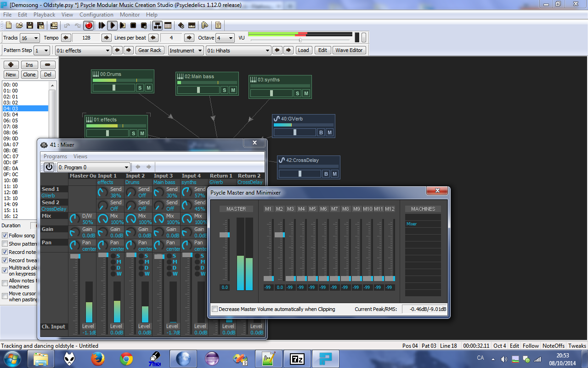
Task: Click the red record button
Action: (89, 25)
